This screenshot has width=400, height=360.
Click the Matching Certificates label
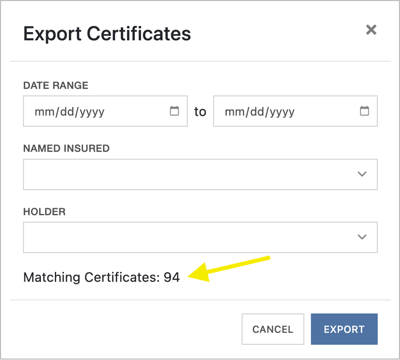point(92,277)
